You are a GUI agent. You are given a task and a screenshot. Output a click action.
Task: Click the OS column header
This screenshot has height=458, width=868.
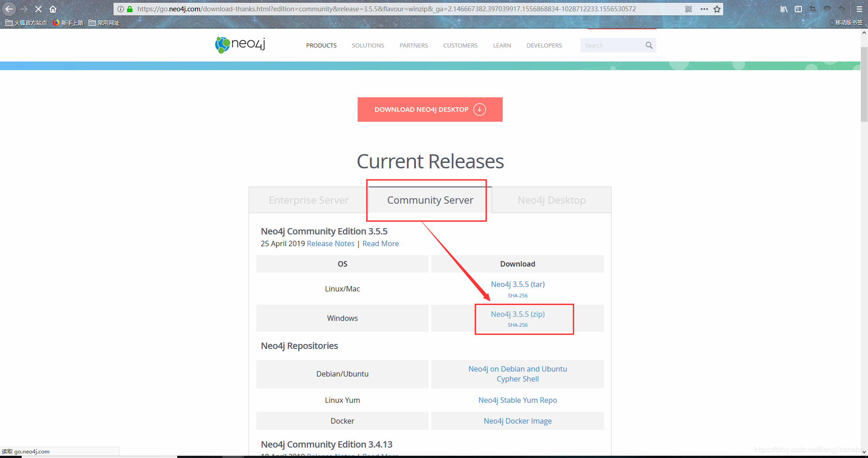pos(342,264)
